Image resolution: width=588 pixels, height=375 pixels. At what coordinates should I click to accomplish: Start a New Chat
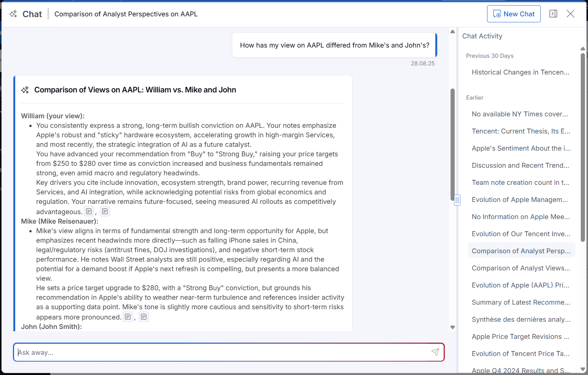[513, 14]
